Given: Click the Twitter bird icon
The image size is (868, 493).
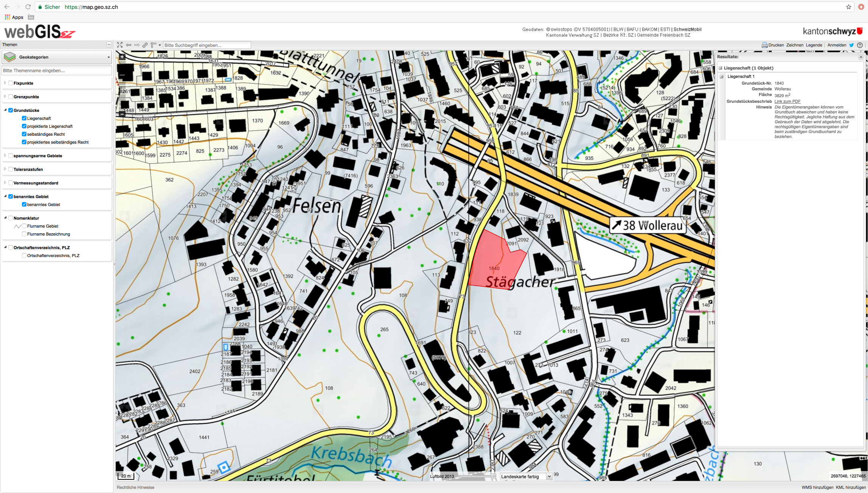Looking at the screenshot, I should pos(851,45).
